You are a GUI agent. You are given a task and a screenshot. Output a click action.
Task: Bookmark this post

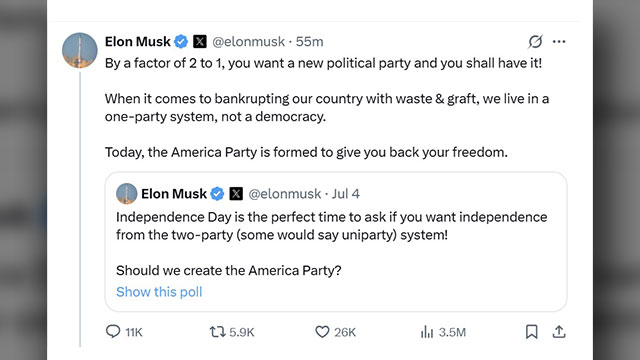[531, 332]
